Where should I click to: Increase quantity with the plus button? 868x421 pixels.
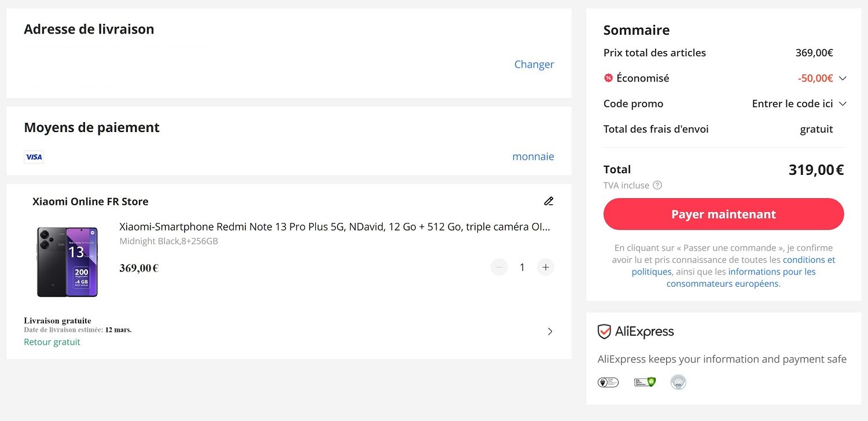tap(545, 267)
